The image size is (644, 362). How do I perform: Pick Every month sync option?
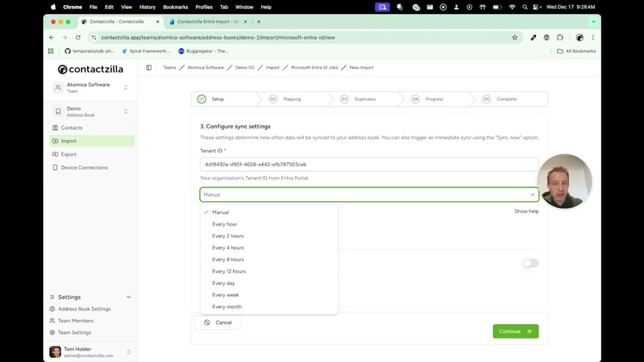click(269, 306)
